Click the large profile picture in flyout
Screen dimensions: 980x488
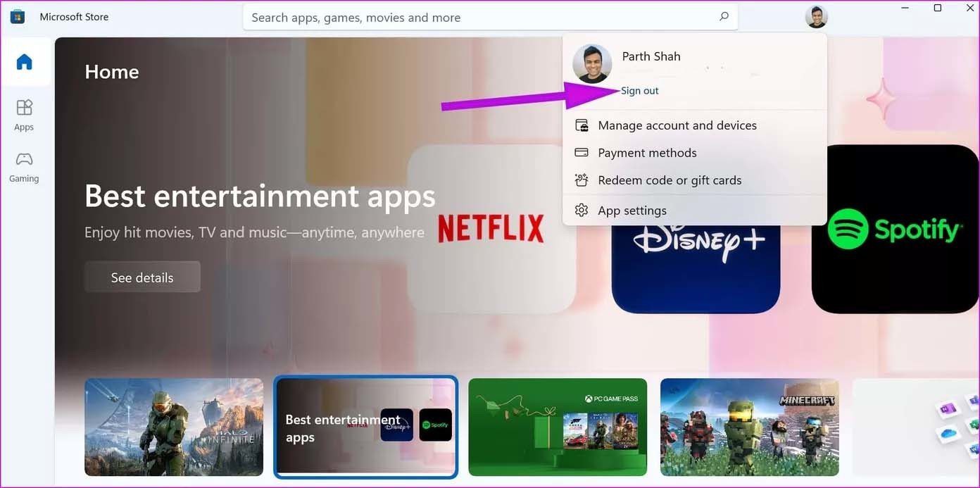[x=592, y=63]
